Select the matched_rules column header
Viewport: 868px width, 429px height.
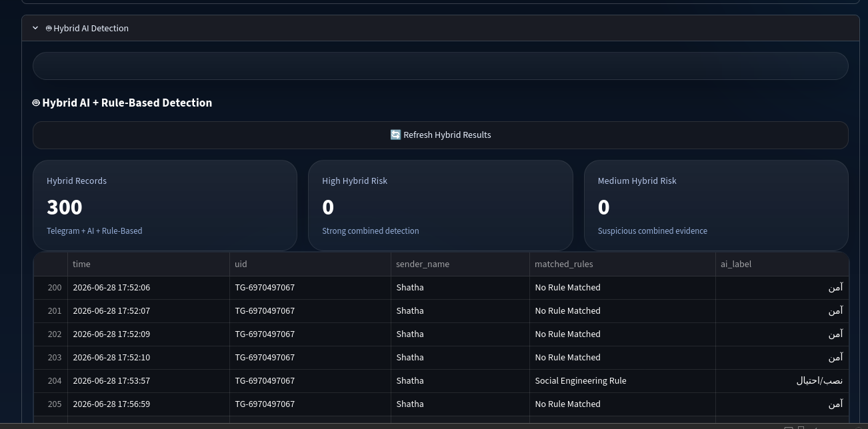[x=622, y=264]
